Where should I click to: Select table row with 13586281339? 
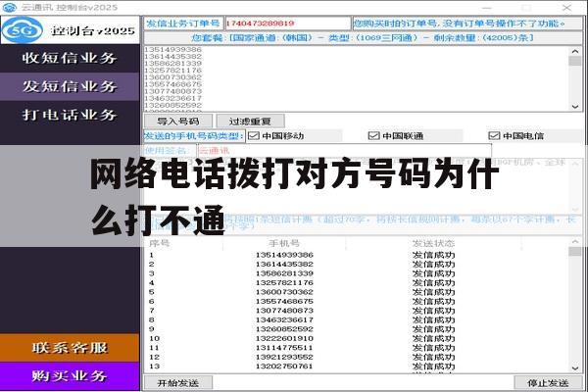[x=357, y=273]
